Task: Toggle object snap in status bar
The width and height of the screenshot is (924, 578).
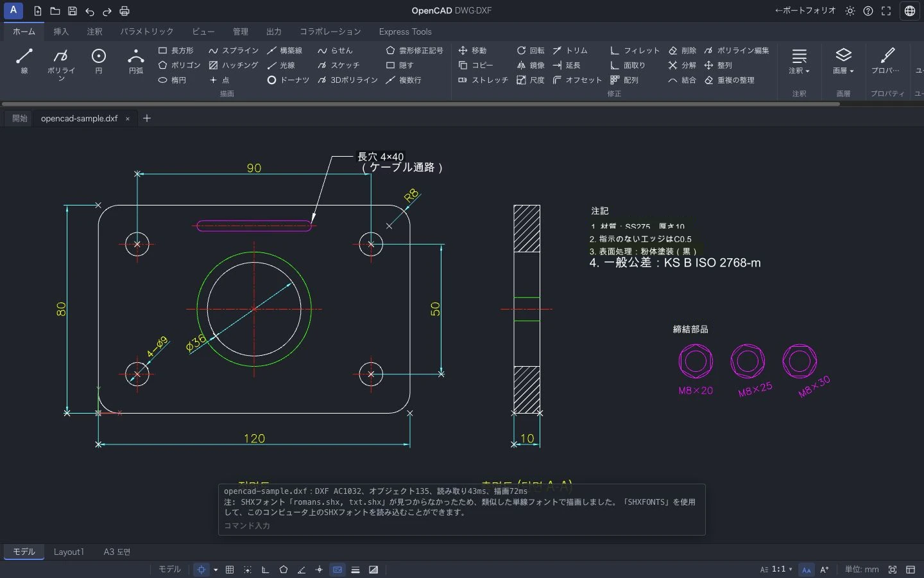Action: 201,570
